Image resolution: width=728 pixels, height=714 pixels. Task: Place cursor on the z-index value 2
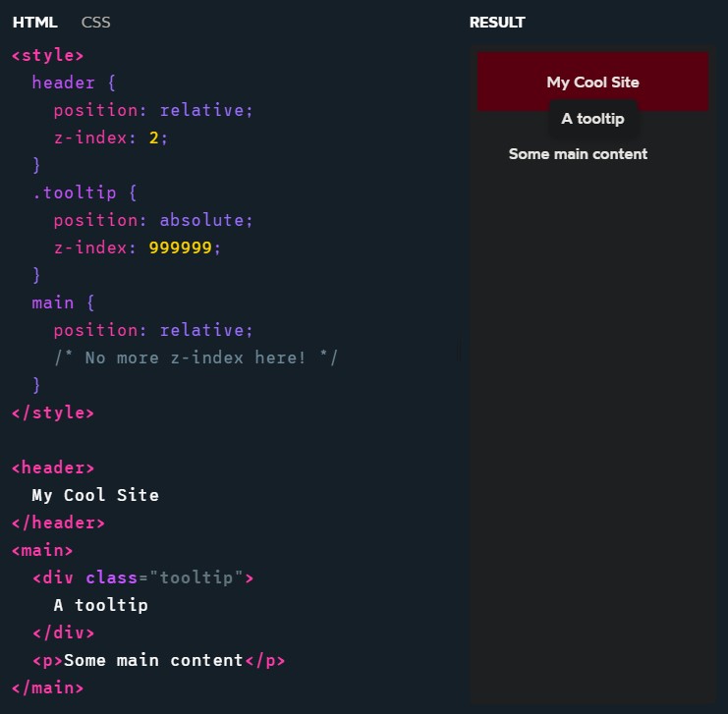point(153,137)
